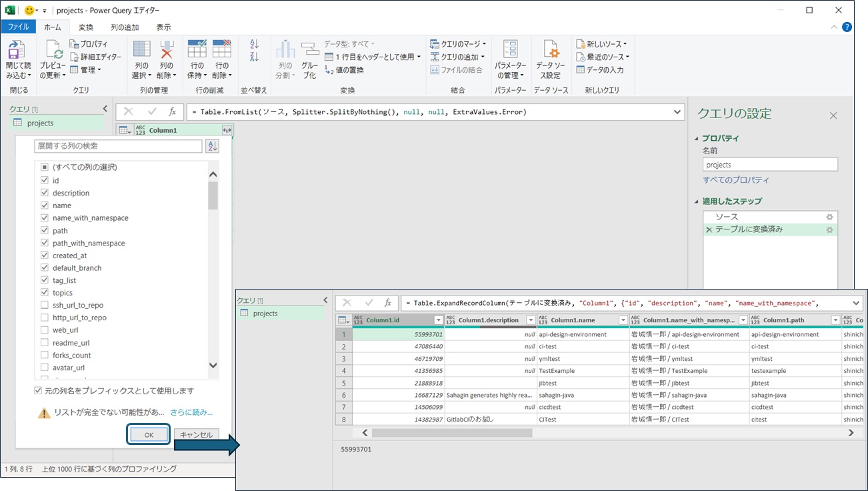The height and width of the screenshot is (491, 868).
Task: Click the All Properties (すべてのプロパティ) link
Action: [x=736, y=180]
